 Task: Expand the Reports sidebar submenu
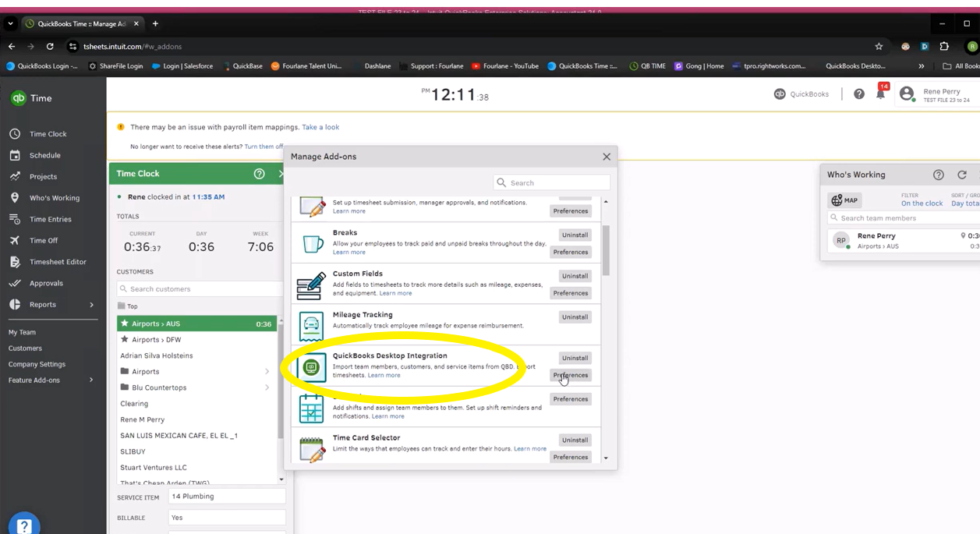click(91, 305)
